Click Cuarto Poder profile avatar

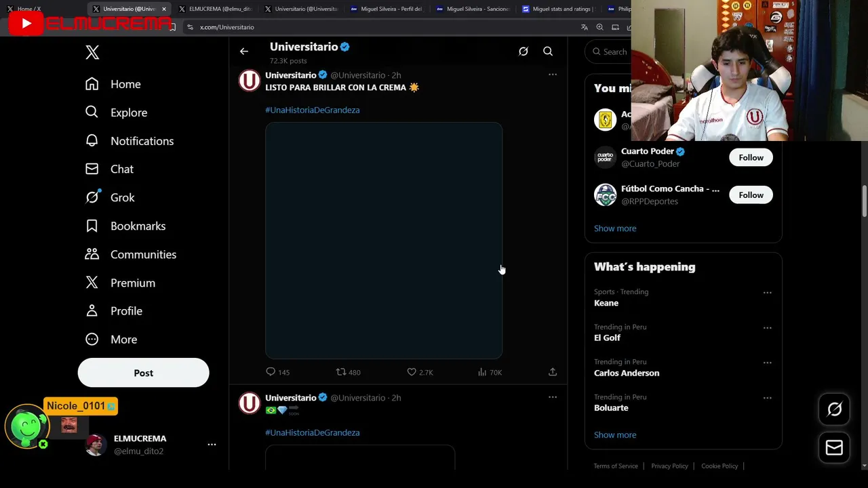pyautogui.click(x=605, y=157)
